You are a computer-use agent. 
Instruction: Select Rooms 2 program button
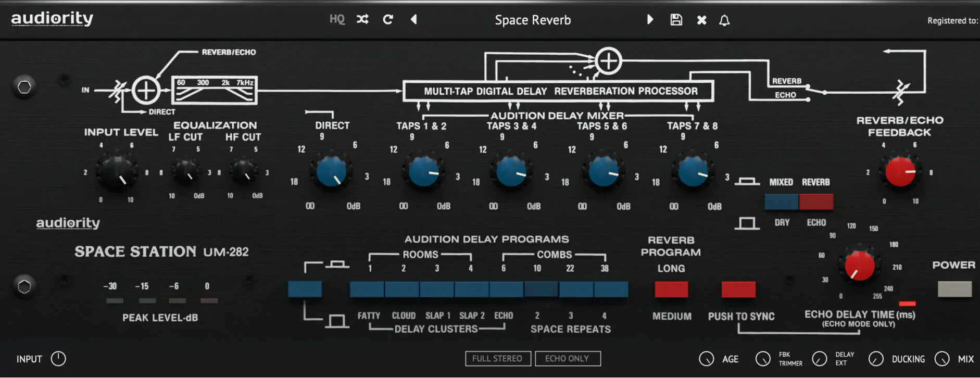pos(402,289)
